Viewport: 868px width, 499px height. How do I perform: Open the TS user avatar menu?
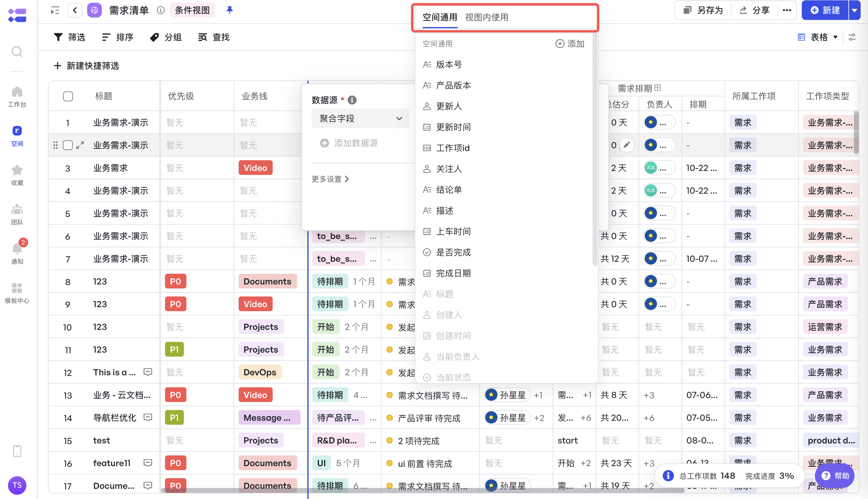click(x=17, y=485)
